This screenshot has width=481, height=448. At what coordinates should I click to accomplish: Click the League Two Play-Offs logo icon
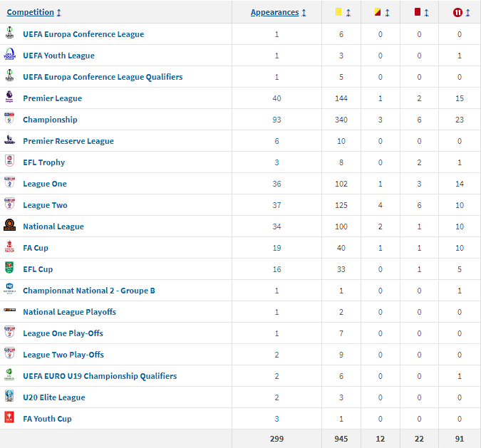pyautogui.click(x=9, y=353)
